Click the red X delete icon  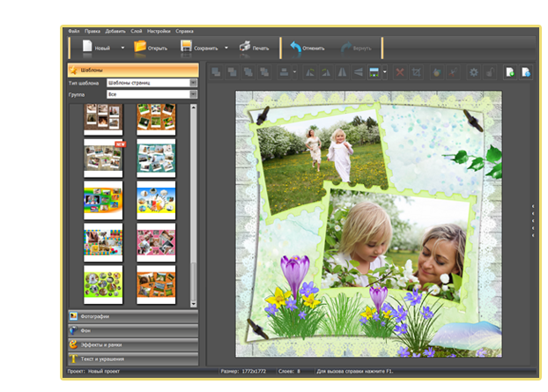[400, 73]
